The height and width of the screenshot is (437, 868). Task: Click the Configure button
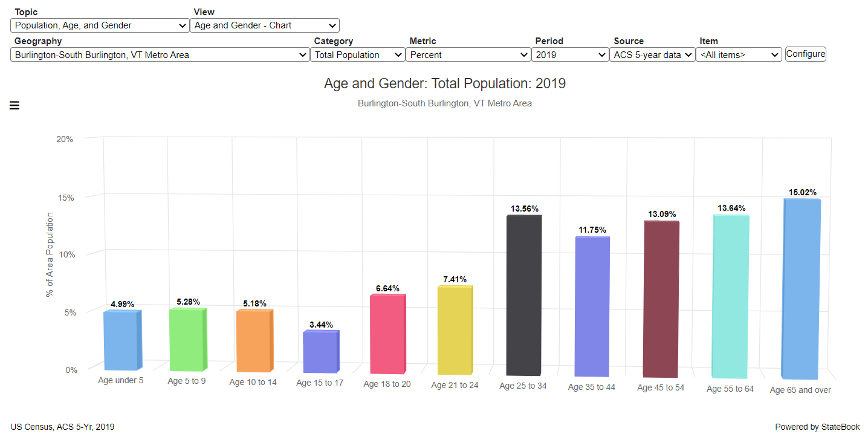[x=805, y=54]
